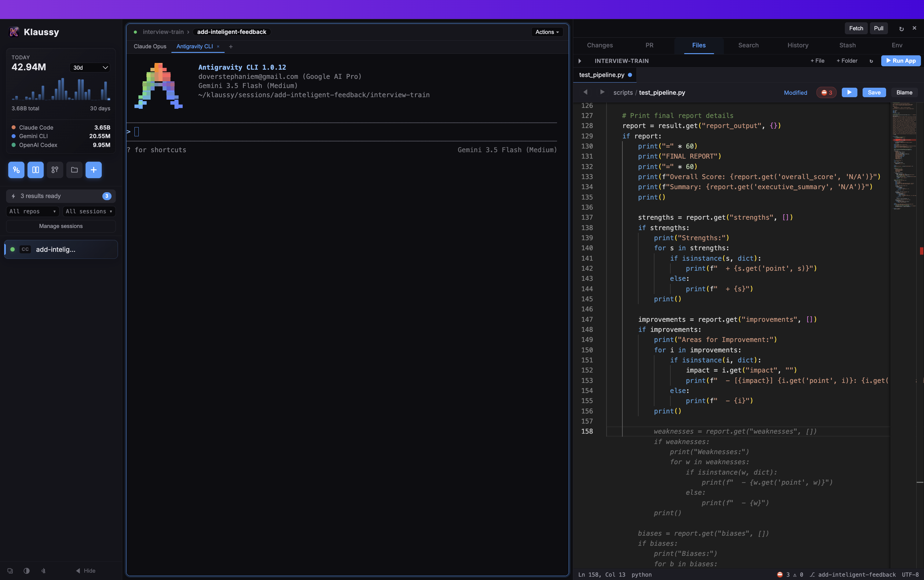Select the test_pipeline.py editor tab
Screen dimensions: 924x580
pos(605,75)
